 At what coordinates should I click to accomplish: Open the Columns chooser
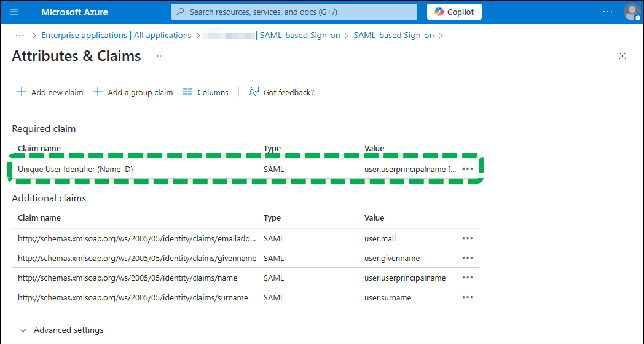coord(205,92)
